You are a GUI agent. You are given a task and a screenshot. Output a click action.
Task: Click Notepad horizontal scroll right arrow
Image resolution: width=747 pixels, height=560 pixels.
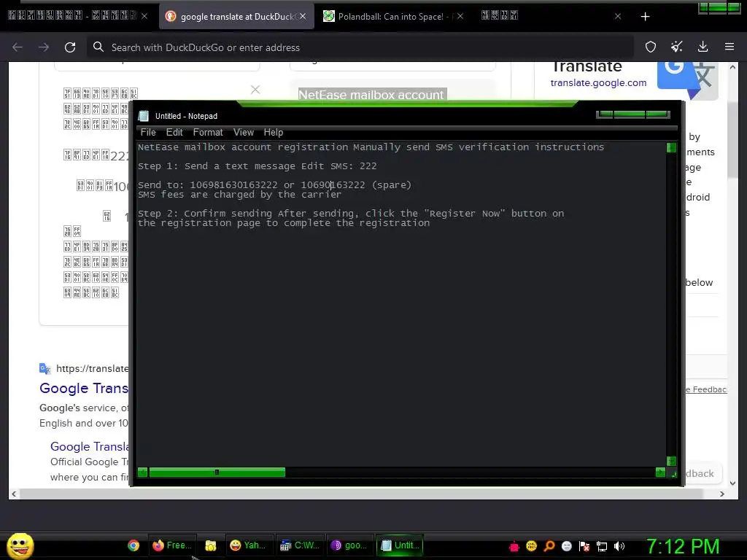[660, 472]
